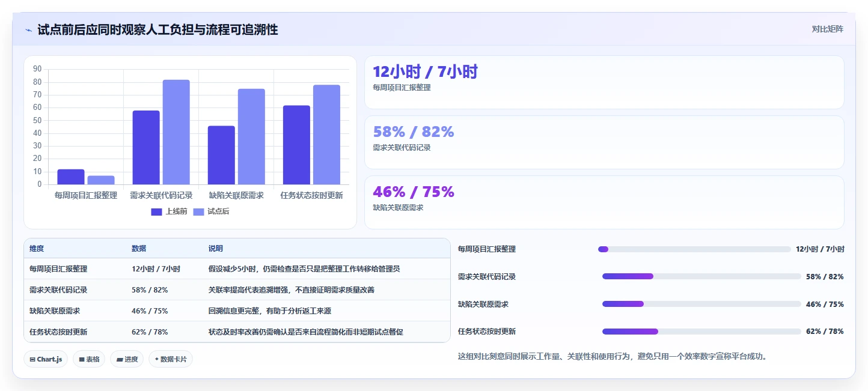Click the 12小时 / 7小时 data card
Screen dimensions: 868x391
coord(604,82)
